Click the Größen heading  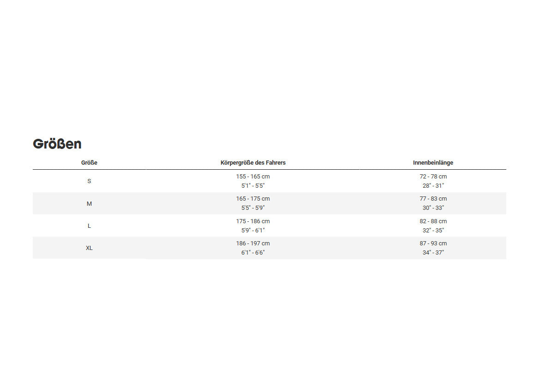point(57,144)
